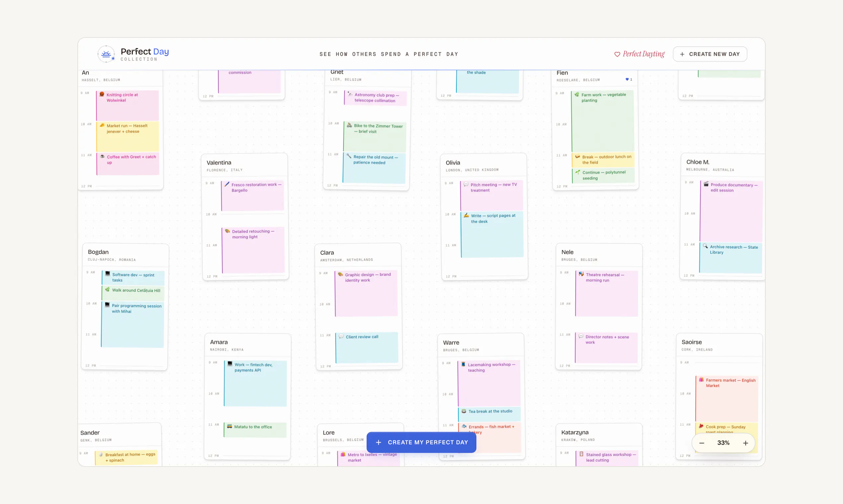
Task: Click the laptop icon on Software dev event
Action: (x=108, y=274)
